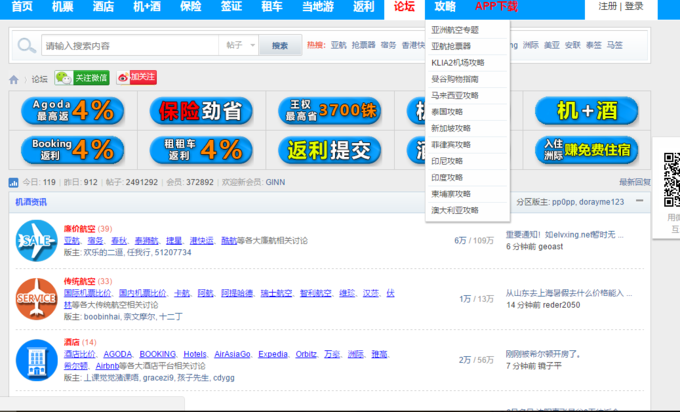Screen dimensions: 680x412
Task: Click the 返利提交 banner button
Action: (x=330, y=150)
